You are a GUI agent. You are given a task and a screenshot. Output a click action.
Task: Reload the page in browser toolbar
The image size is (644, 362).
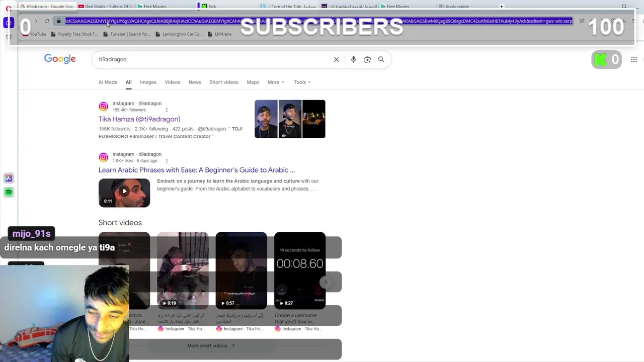(x=47, y=21)
